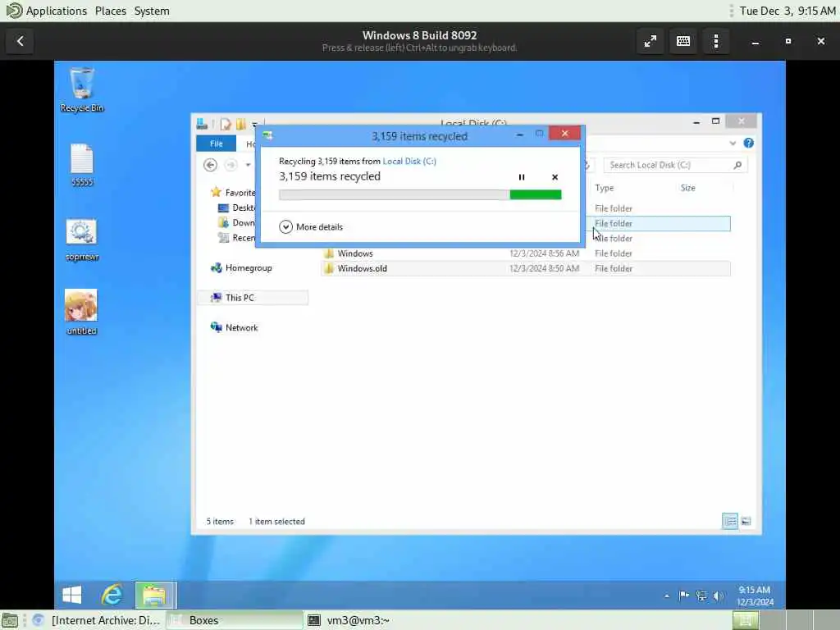Open Action Center flag icon
Screen dimensions: 840x630
(683, 596)
